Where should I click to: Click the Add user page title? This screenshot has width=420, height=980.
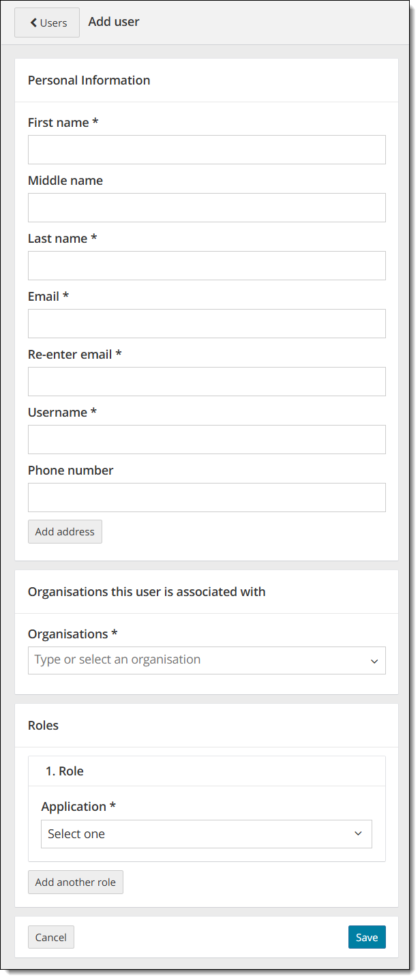tap(114, 22)
